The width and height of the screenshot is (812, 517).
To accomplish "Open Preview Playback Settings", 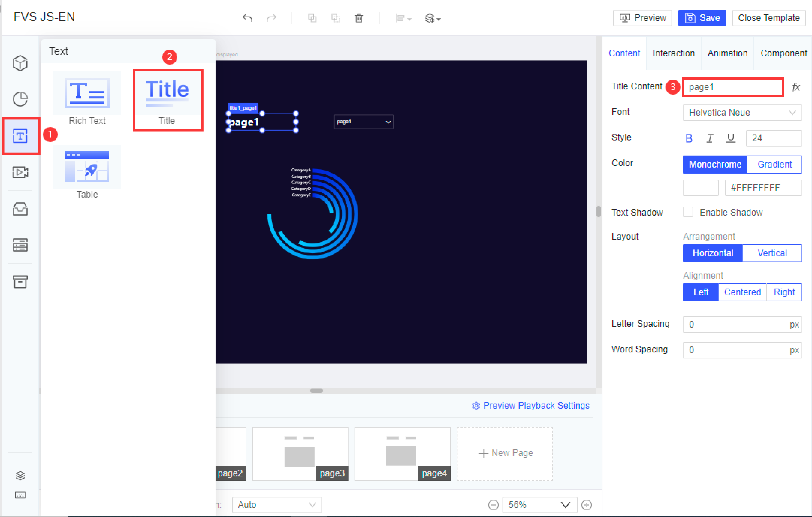I will [x=531, y=405].
